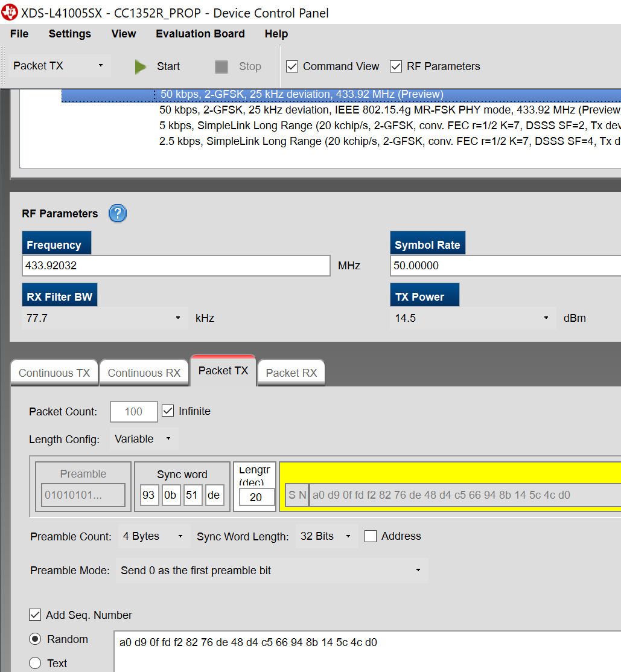Click the Preamble 01010101... field
The image size is (621, 672).
[x=83, y=495]
